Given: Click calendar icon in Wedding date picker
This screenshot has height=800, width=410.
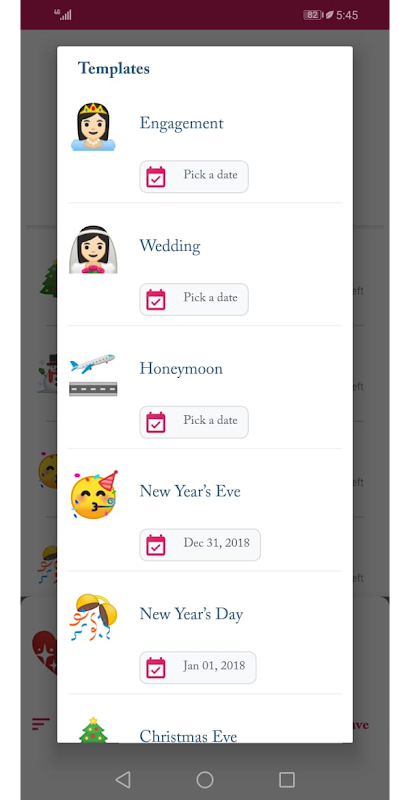Looking at the screenshot, I should click(156, 299).
